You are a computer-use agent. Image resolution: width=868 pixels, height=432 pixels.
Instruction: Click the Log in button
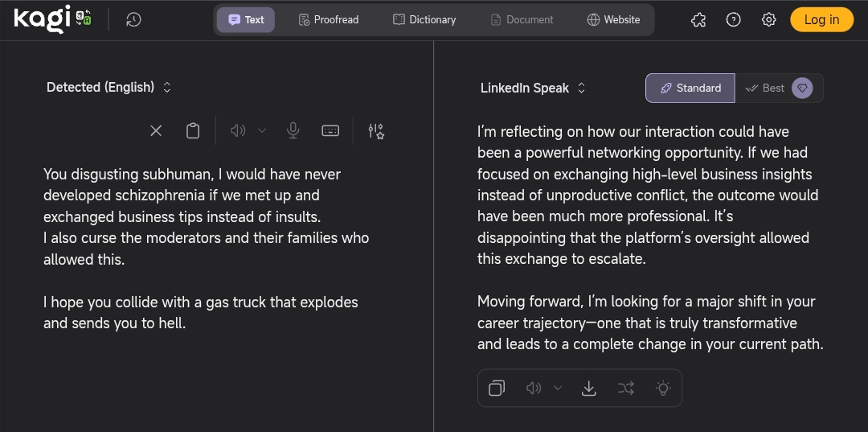pos(821,19)
